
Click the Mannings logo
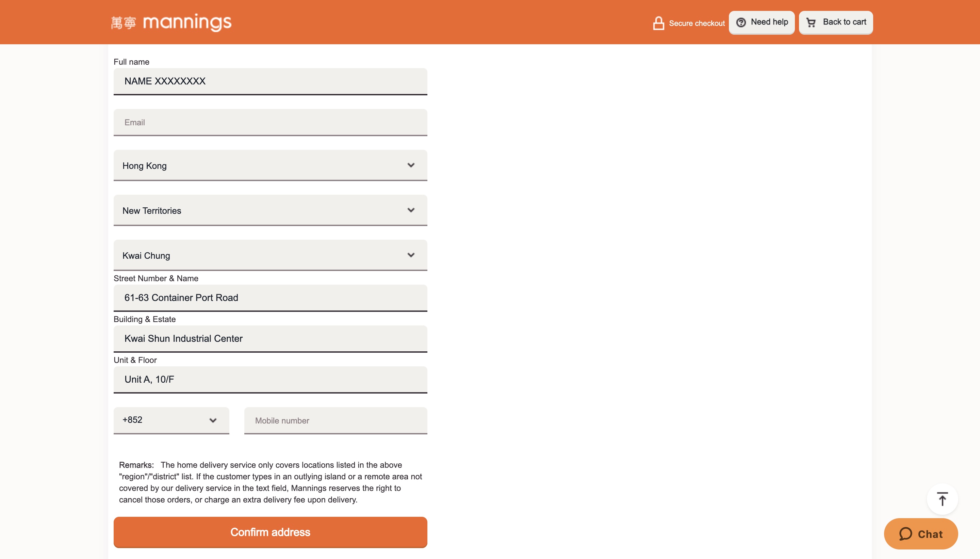[x=171, y=22]
